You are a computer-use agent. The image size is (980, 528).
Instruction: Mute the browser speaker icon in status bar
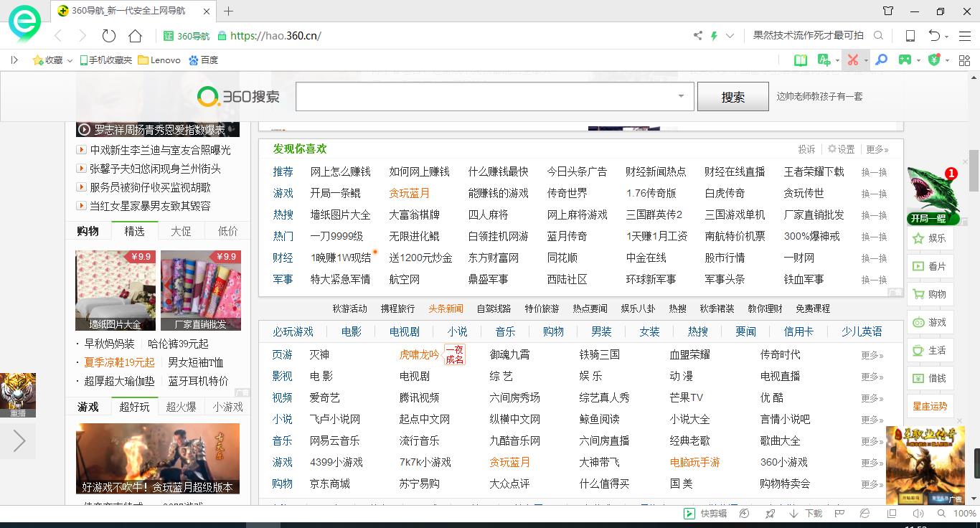[x=920, y=513]
